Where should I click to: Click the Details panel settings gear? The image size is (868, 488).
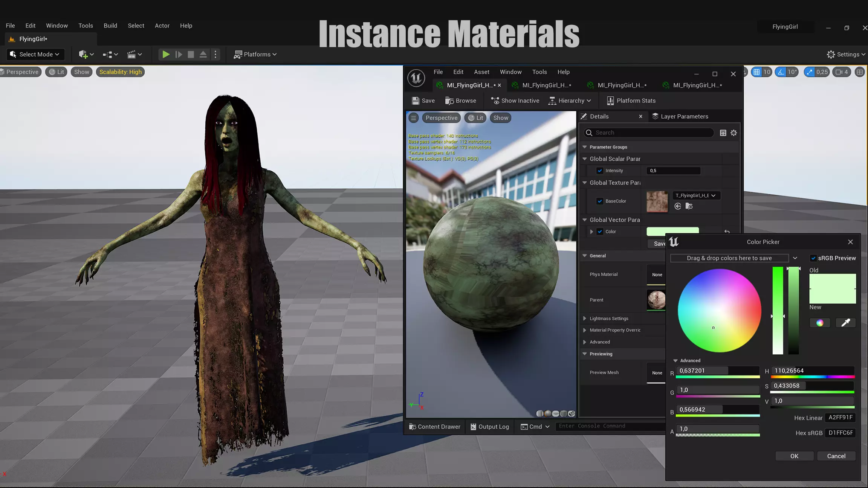click(x=734, y=133)
